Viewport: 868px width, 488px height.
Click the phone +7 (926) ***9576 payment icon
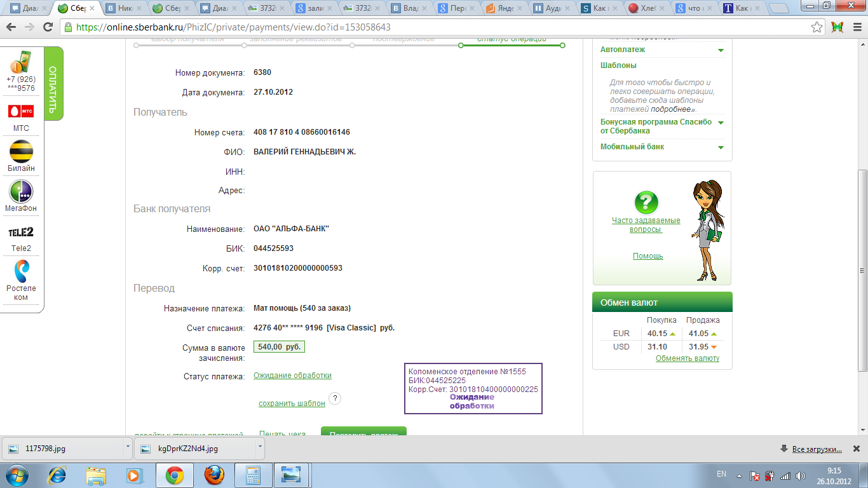[21, 62]
